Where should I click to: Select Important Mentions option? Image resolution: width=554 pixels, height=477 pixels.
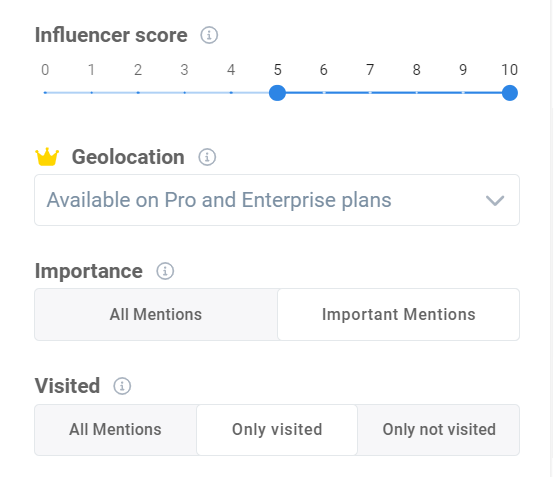(x=399, y=314)
